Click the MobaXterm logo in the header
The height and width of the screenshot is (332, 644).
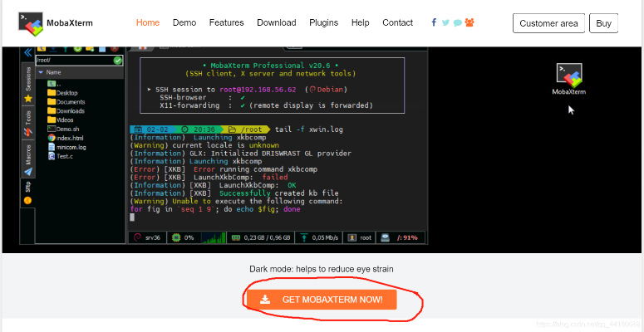click(x=56, y=23)
